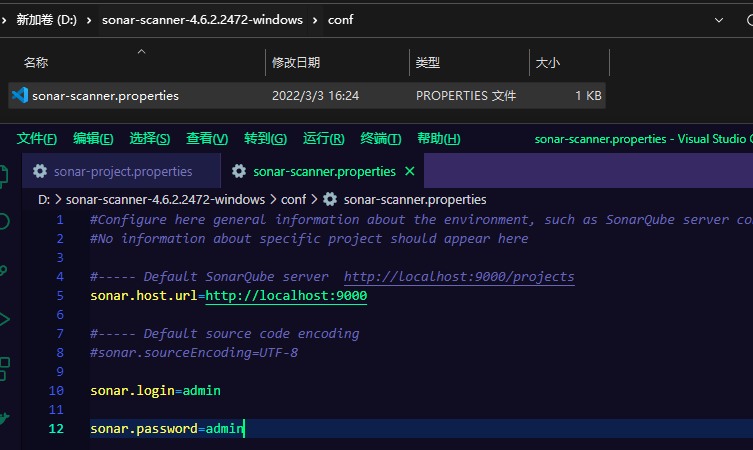This screenshot has height=450, width=753.
Task: Click the '#No information about specific project' comment
Action: (309, 239)
